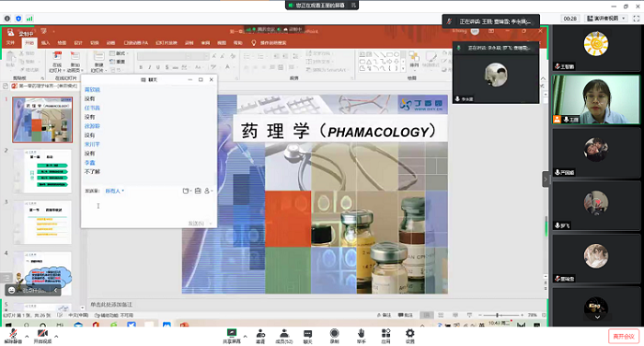Show the members list (52)
The image size is (644, 346).
tap(283, 336)
